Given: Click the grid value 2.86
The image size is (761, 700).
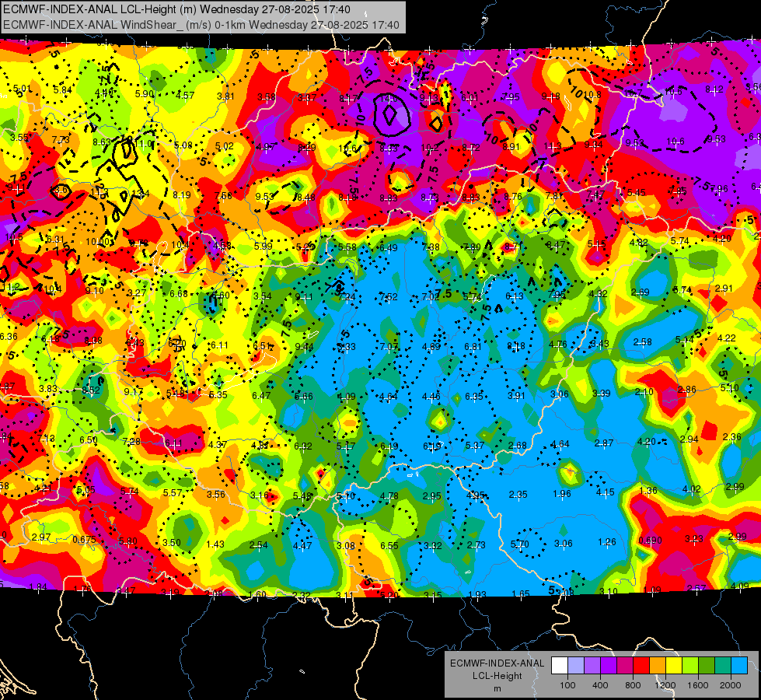Looking at the screenshot, I should tap(686, 390).
